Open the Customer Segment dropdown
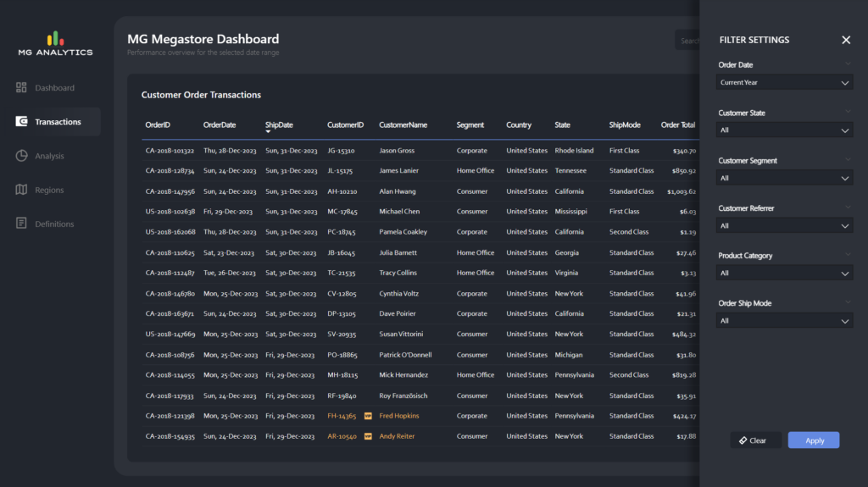 (x=784, y=178)
